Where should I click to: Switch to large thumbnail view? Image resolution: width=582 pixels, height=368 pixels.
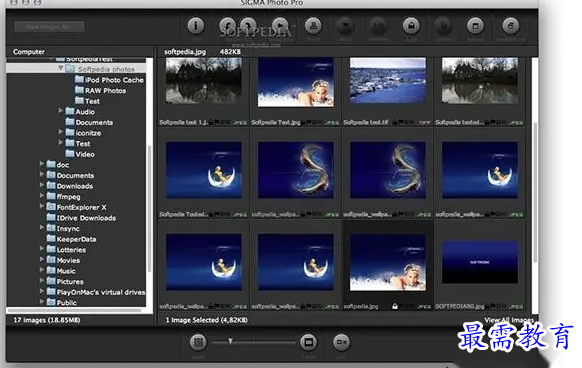click(308, 342)
